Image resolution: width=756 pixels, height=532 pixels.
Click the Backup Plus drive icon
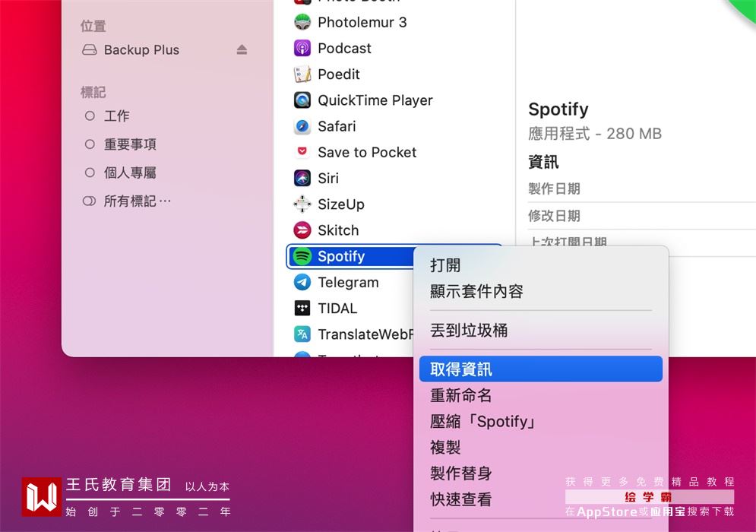pos(89,49)
